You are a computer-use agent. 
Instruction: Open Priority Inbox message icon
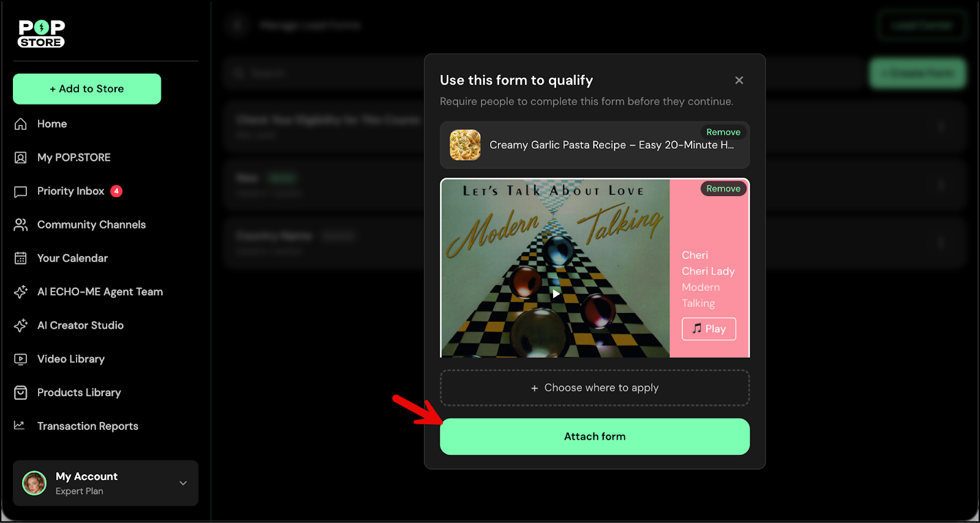[x=21, y=191]
